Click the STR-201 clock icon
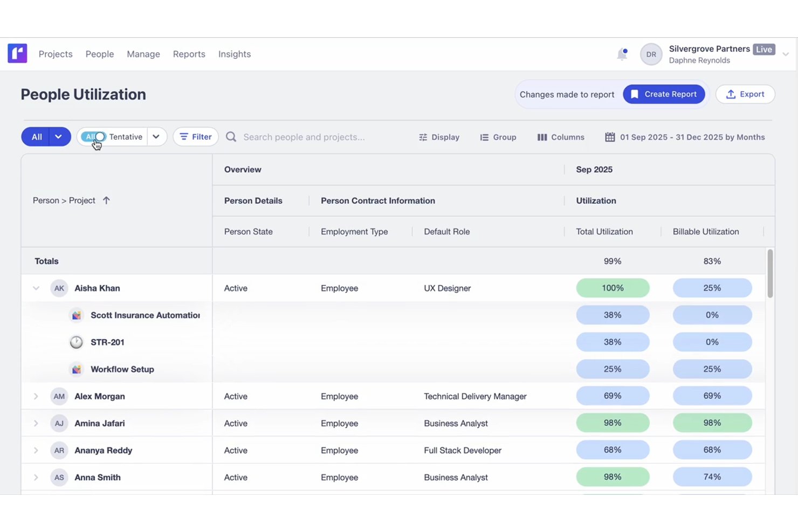 point(77,342)
